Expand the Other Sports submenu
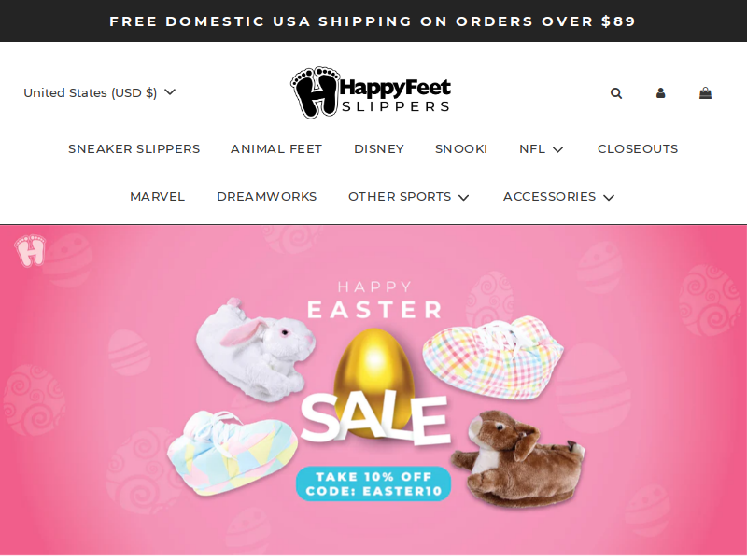Viewport: 747px width, 560px height. 409,197
